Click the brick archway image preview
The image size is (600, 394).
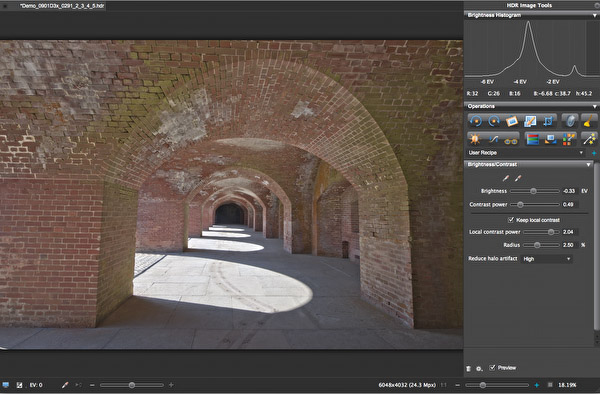click(x=231, y=195)
